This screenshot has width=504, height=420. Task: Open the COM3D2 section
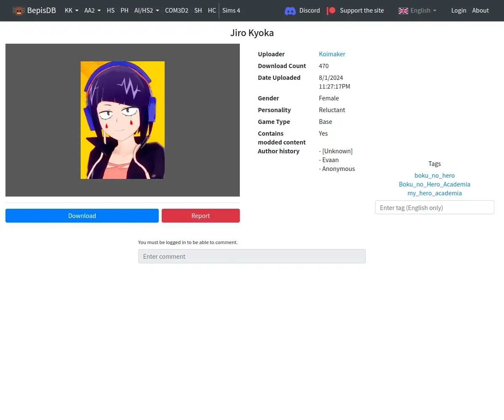coord(176,10)
